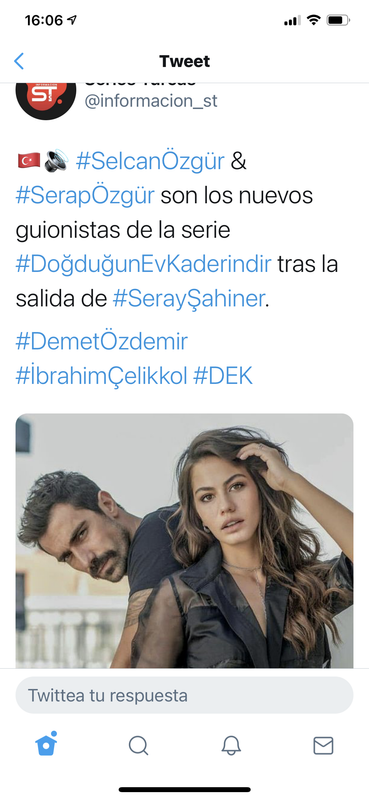Tap the battery status icon
Screen dimensions: 369x800
(x=338, y=20)
